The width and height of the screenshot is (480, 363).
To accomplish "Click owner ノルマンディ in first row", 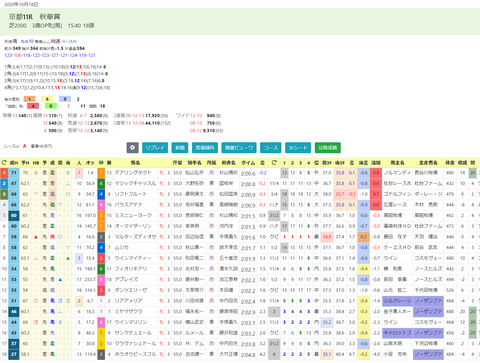I will 398,173.
